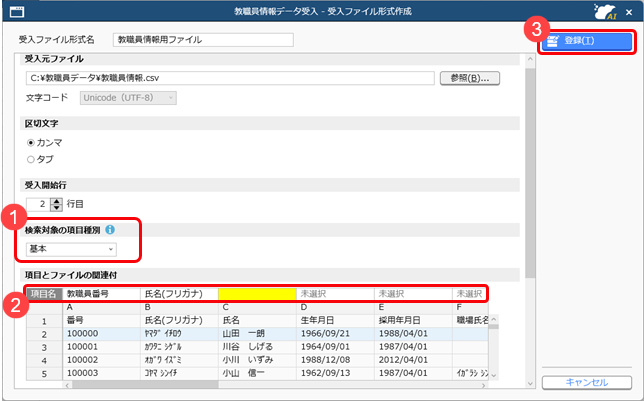Click the 採用年月日 header cell in row 1
The width and height of the screenshot is (644, 401).
pyautogui.click(x=413, y=320)
